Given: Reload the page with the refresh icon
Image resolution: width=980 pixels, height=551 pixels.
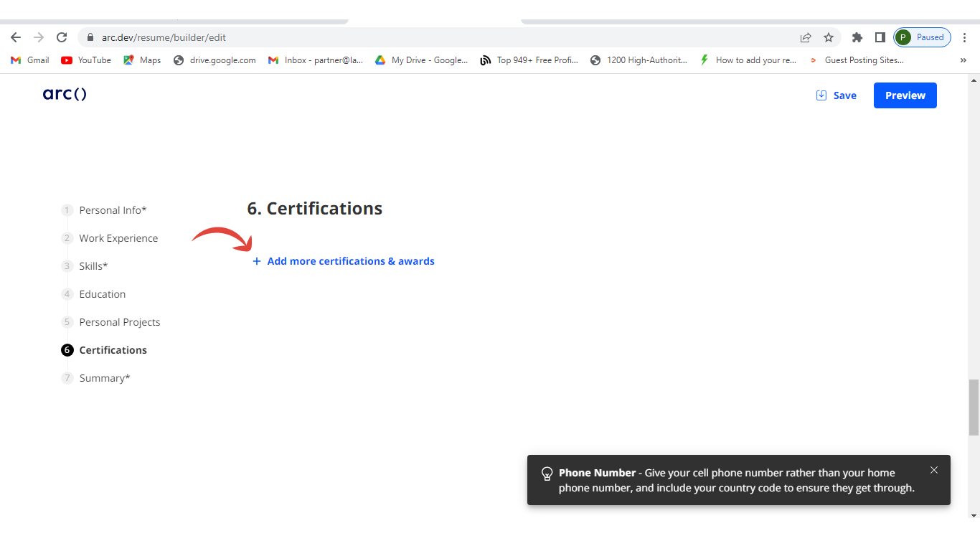Looking at the screenshot, I should [62, 37].
